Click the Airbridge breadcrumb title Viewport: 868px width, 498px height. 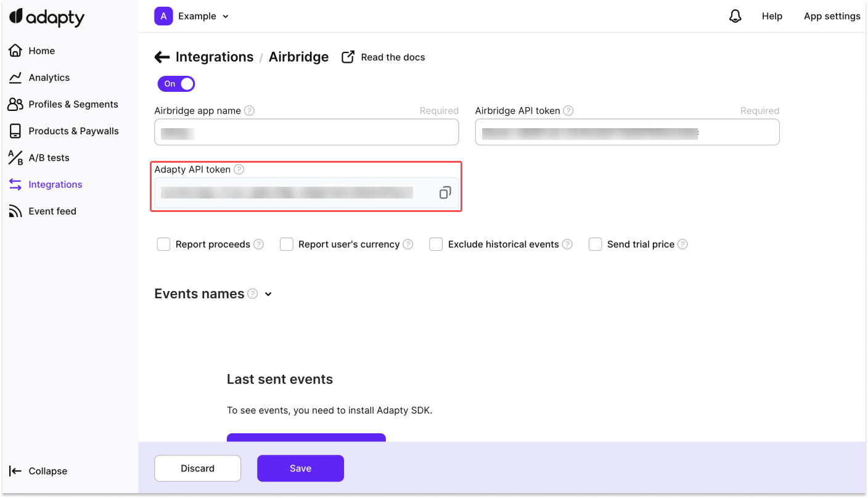[298, 57]
